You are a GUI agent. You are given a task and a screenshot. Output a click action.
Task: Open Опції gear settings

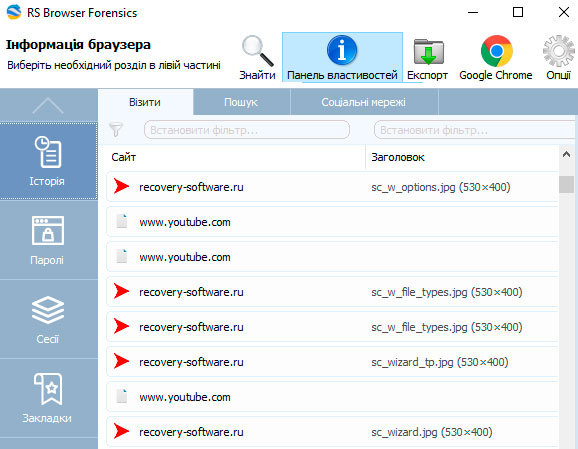click(x=558, y=58)
